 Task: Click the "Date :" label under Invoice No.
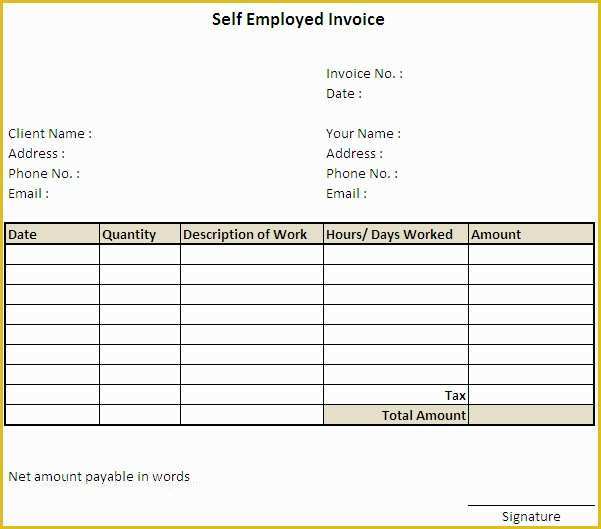[344, 94]
